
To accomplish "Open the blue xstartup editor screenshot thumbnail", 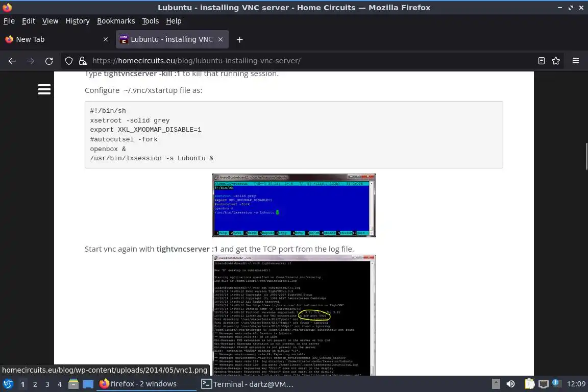I will 293,205.
